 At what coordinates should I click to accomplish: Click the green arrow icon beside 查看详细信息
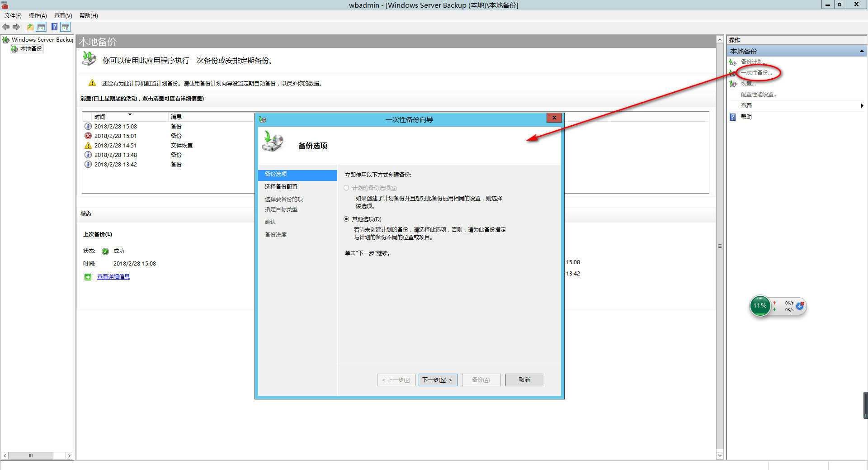click(88, 277)
